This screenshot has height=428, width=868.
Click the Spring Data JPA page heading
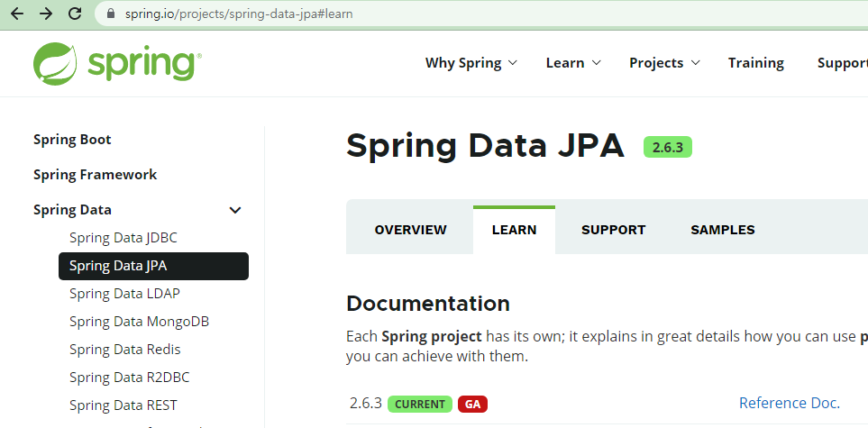(x=485, y=146)
